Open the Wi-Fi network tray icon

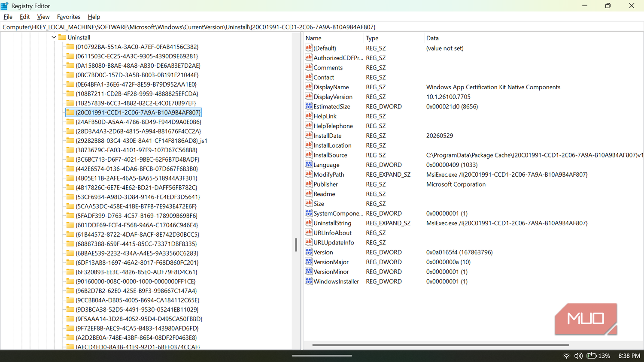click(566, 356)
